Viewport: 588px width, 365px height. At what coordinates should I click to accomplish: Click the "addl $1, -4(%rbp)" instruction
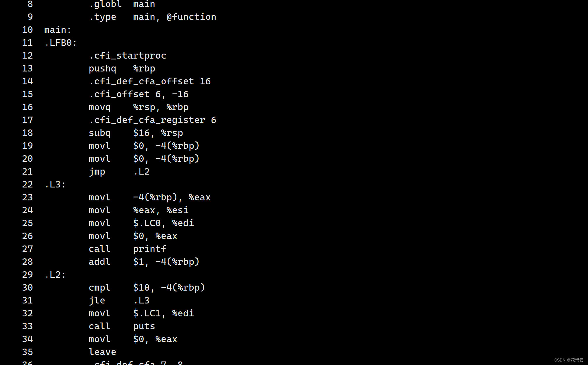click(x=144, y=262)
